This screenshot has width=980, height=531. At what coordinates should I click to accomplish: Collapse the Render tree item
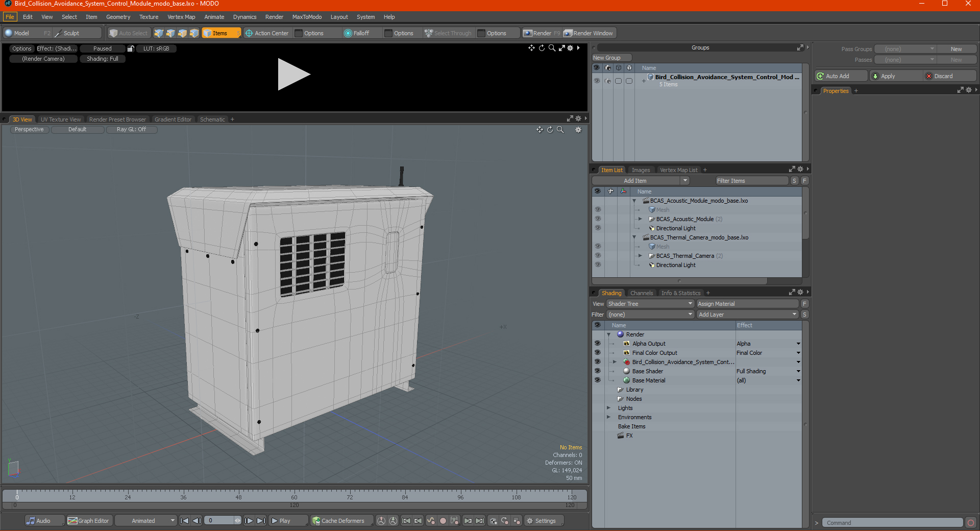click(608, 334)
